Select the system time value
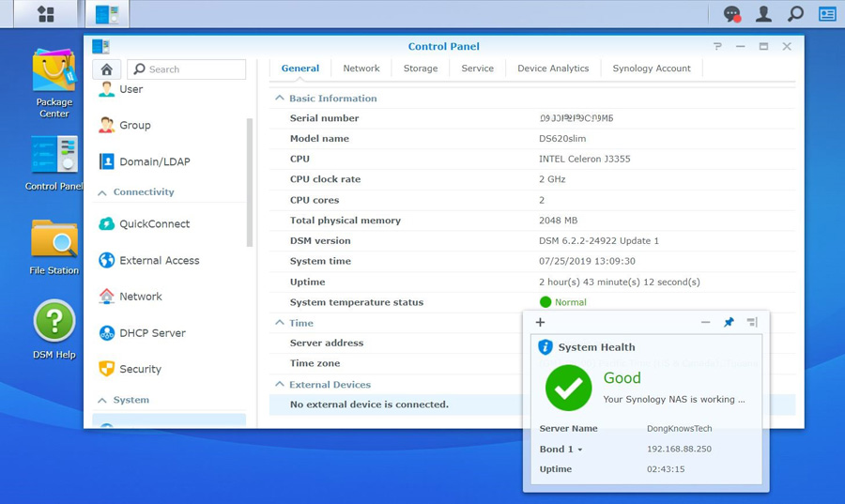Image resolution: width=845 pixels, height=504 pixels. (587, 261)
